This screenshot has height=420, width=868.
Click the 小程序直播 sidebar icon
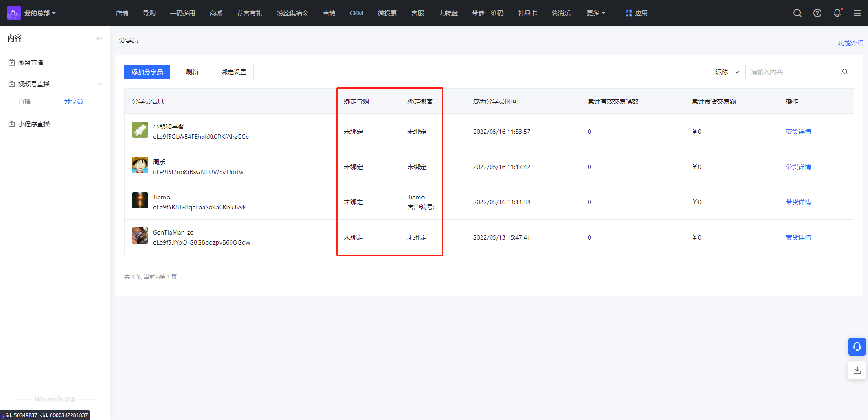tap(12, 124)
